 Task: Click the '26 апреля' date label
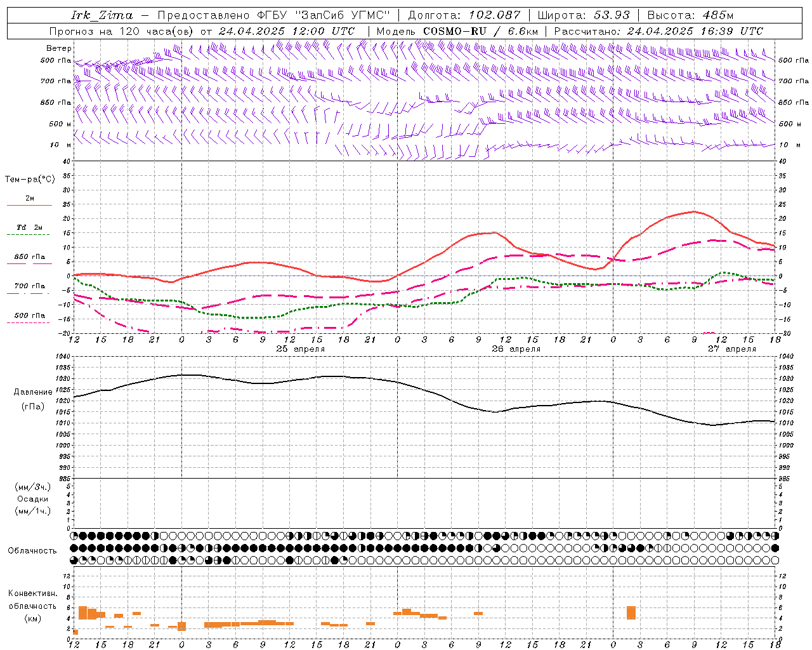(x=516, y=349)
